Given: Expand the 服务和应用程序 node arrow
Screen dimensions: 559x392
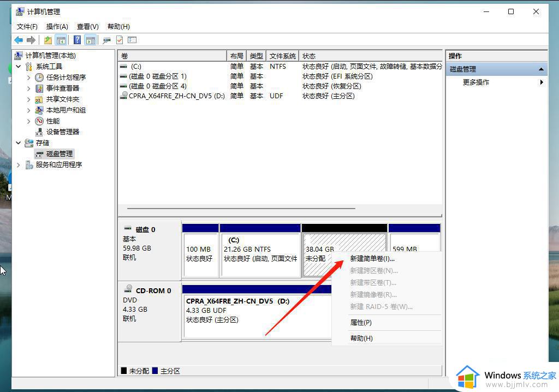Looking at the screenshot, I should coord(19,165).
